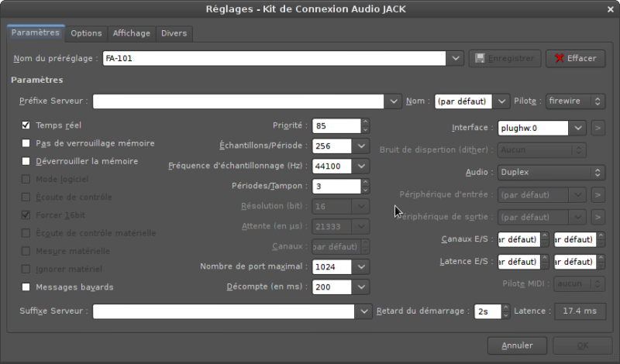Open the Attente (en µs) dropdown
Screen dimensions: 620x364
tap(361, 226)
